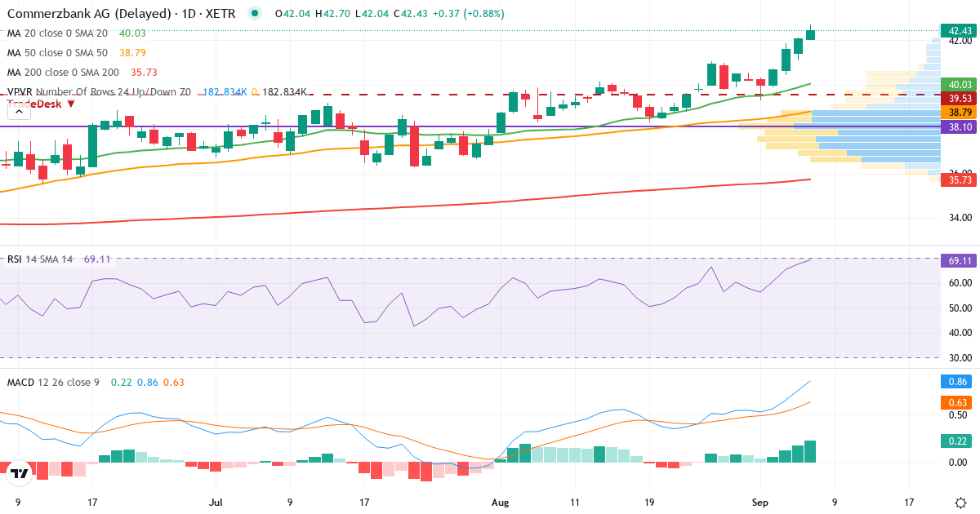Image resolution: width=980 pixels, height=514 pixels.
Task: Click the 42.43 current price axis label
Action: [x=958, y=31]
